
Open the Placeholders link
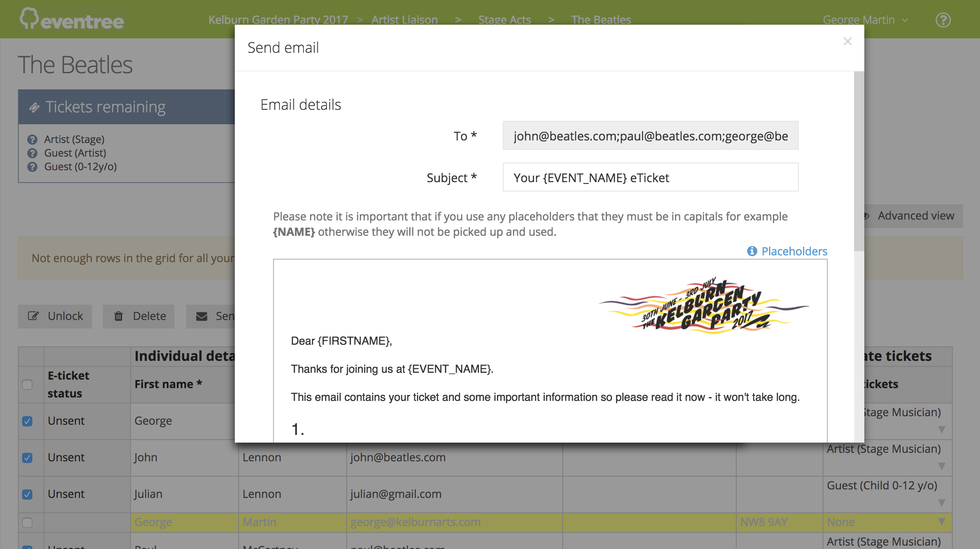coord(794,251)
